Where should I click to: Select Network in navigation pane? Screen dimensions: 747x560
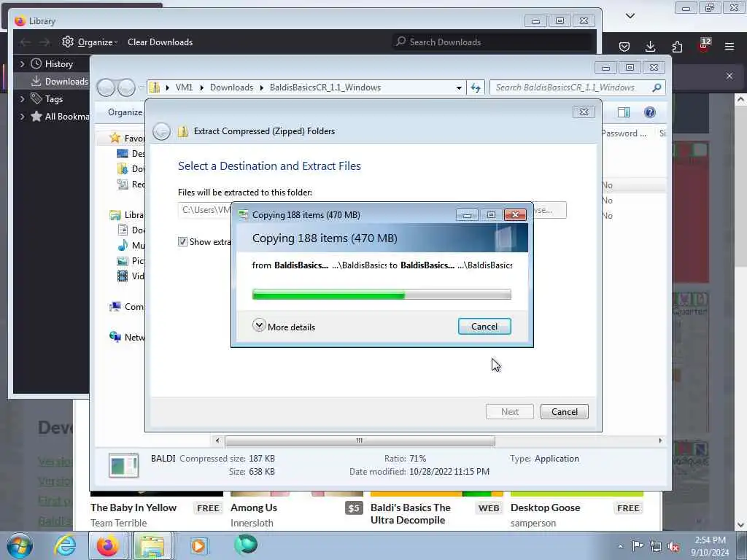pyautogui.click(x=127, y=337)
